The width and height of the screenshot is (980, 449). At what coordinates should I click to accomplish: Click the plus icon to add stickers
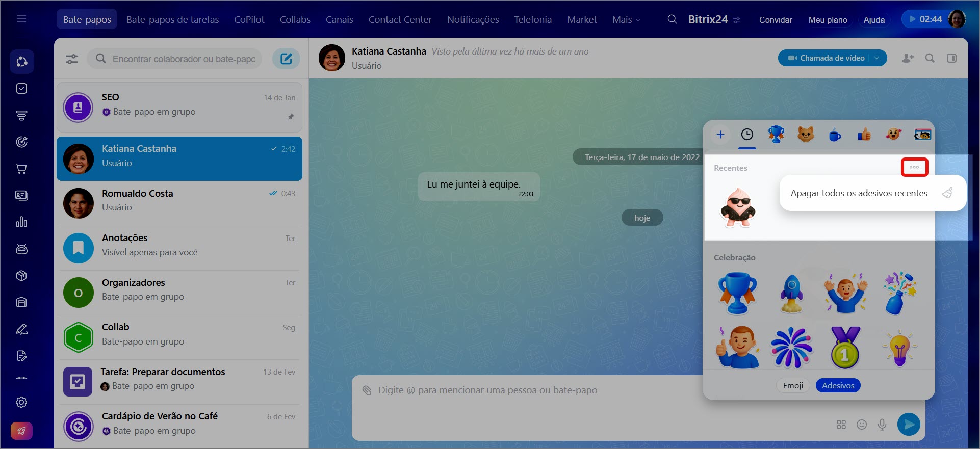click(x=720, y=135)
